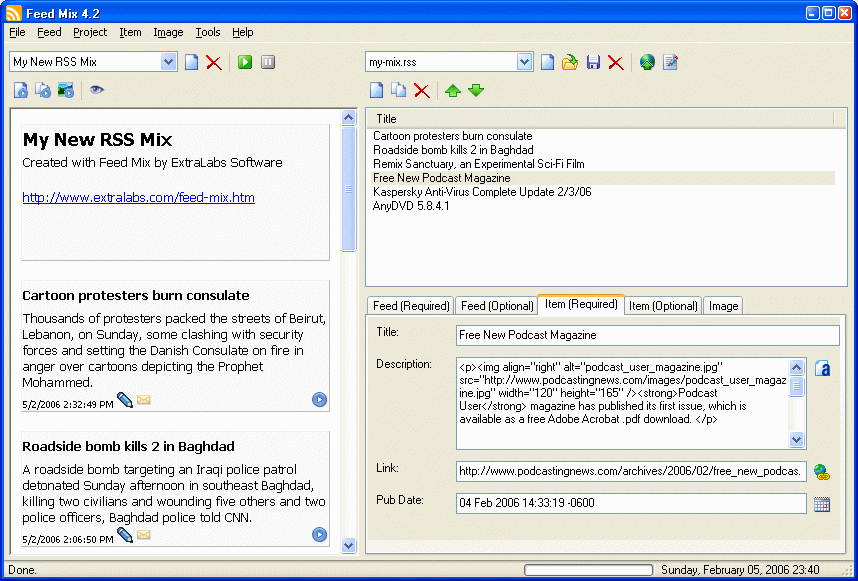Switch to the Feed (Optional) tab

tap(497, 306)
